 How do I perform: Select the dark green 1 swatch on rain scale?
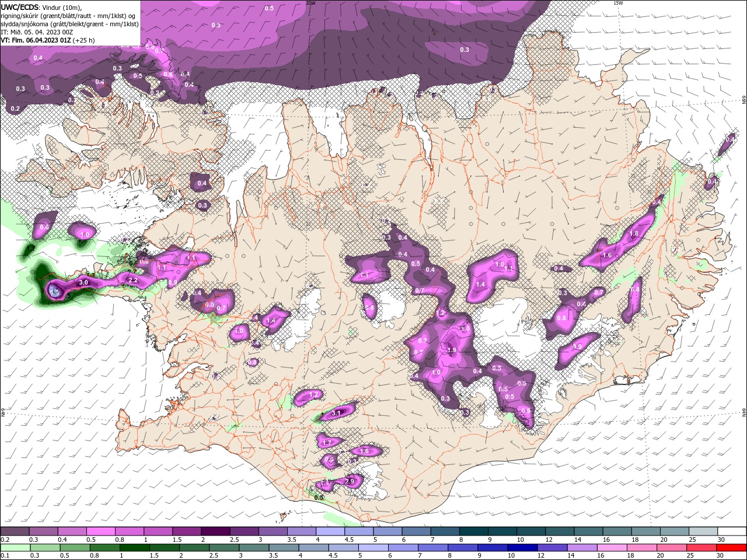pos(134,548)
